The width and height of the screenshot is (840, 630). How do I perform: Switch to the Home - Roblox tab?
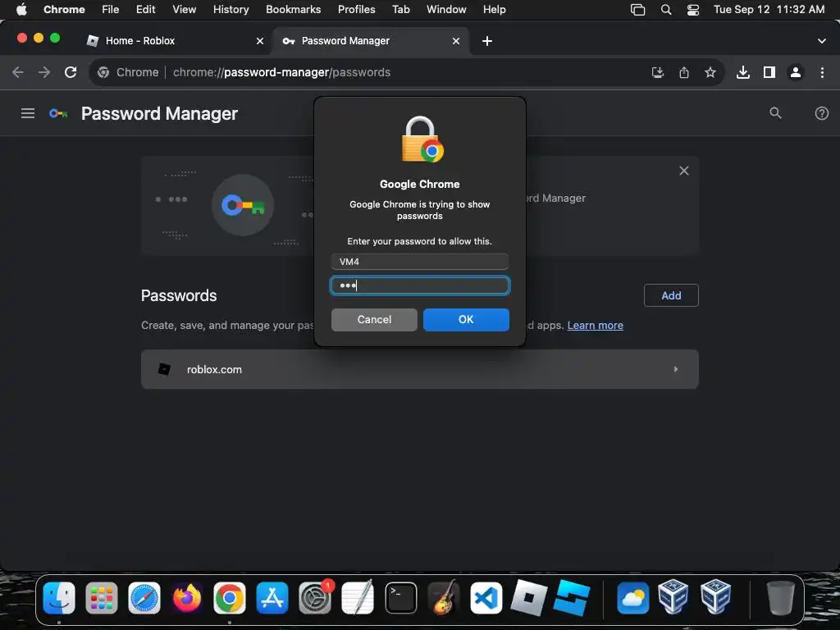pyautogui.click(x=174, y=41)
